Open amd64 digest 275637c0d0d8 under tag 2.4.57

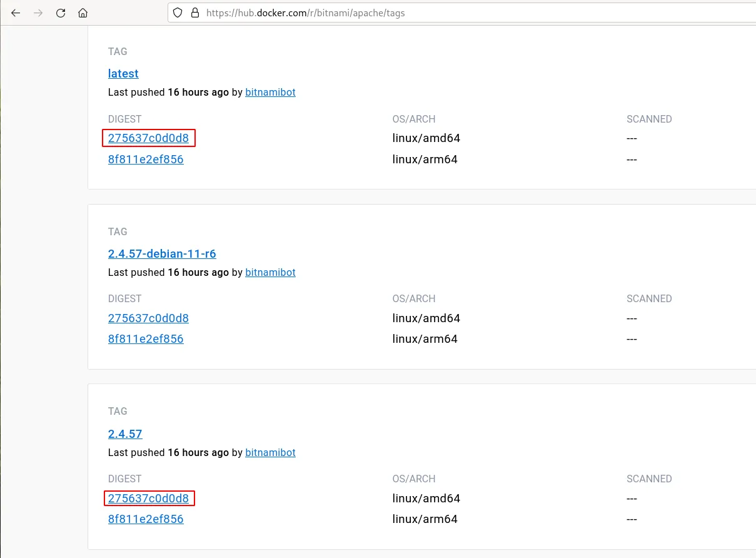[148, 499]
